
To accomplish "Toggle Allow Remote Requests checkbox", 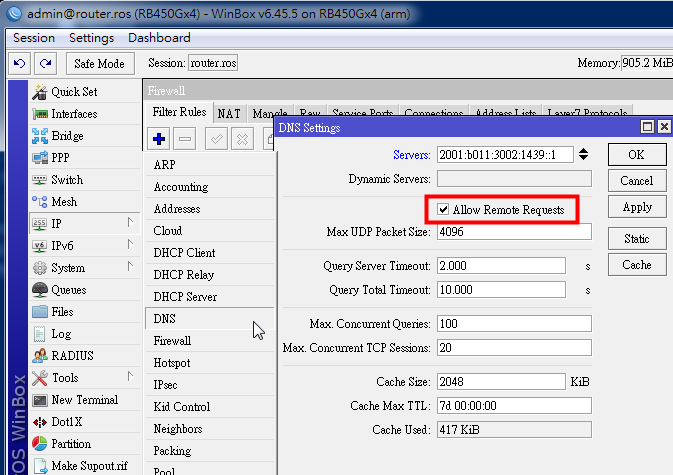I will pyautogui.click(x=443, y=209).
